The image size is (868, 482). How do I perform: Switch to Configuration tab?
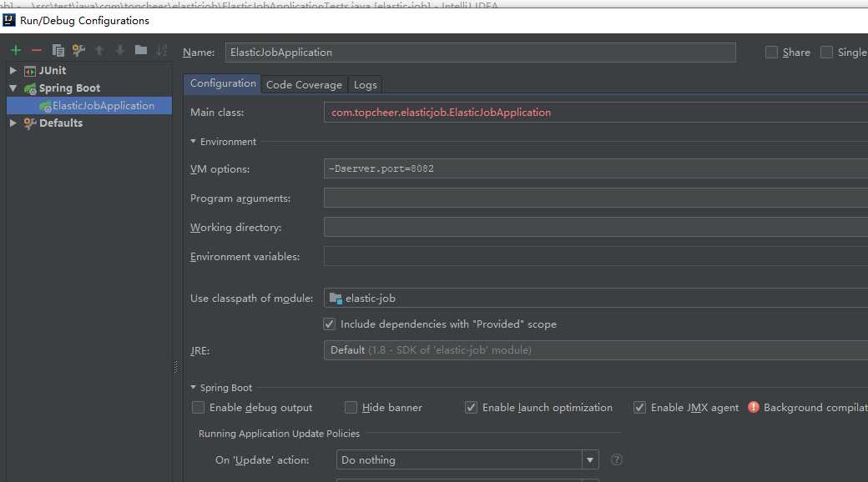(x=223, y=83)
